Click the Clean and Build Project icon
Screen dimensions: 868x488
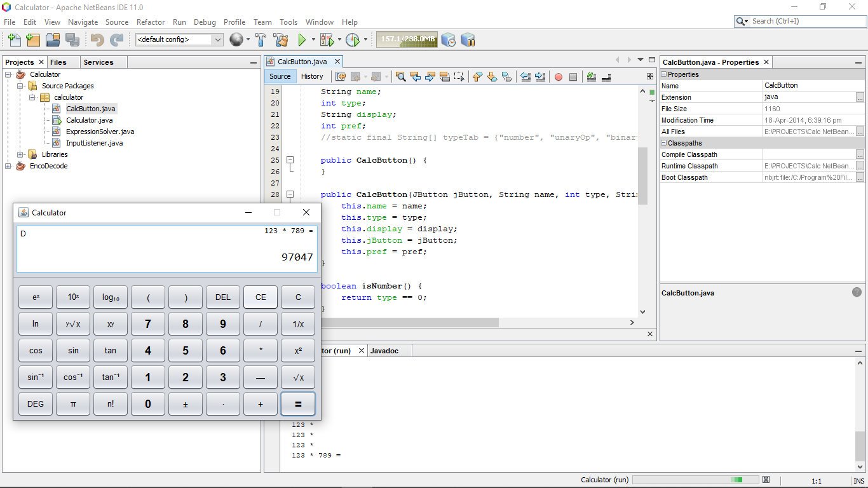pyautogui.click(x=281, y=40)
